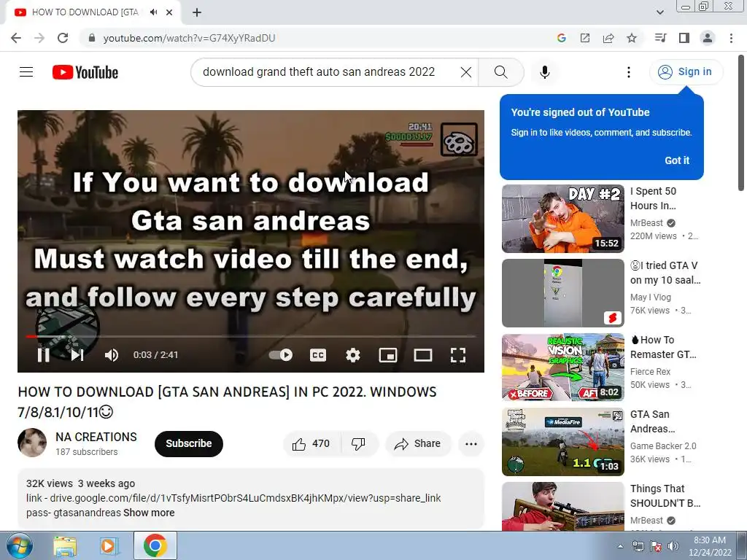The width and height of the screenshot is (747, 560).
Task: Open 'How To Remaster GT...' thumbnail
Action: coord(563,367)
